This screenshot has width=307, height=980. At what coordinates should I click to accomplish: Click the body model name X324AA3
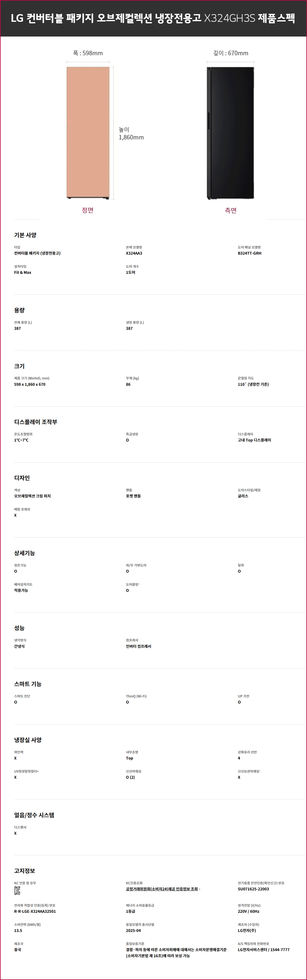pos(134,253)
